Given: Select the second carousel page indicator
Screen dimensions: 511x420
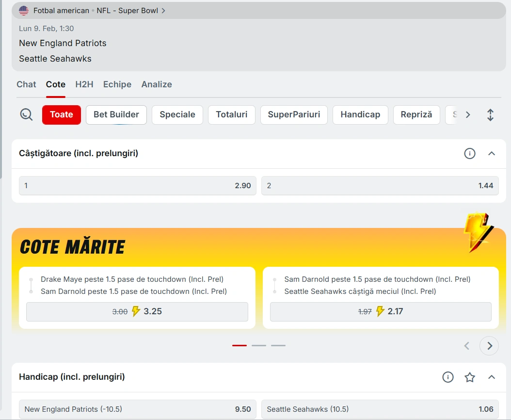Looking at the screenshot, I should pyautogui.click(x=259, y=345).
